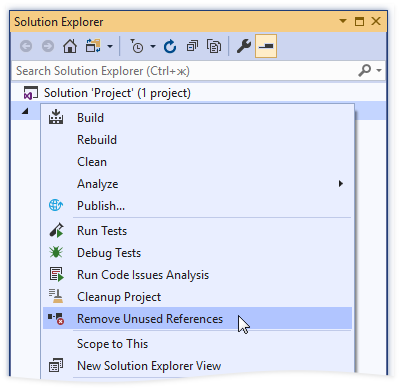400x390 pixels.
Task: Click the Pending Changes Filter clock icon
Action: (x=137, y=46)
